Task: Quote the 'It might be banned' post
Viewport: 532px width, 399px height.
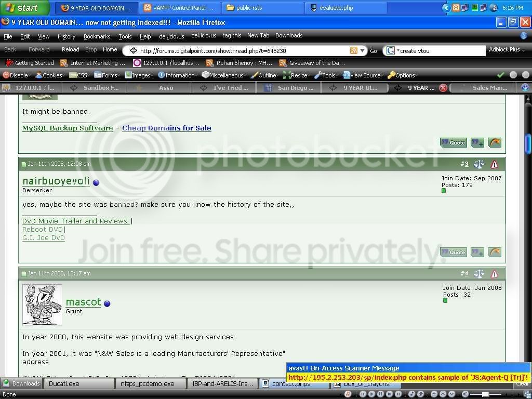Action: (x=453, y=143)
